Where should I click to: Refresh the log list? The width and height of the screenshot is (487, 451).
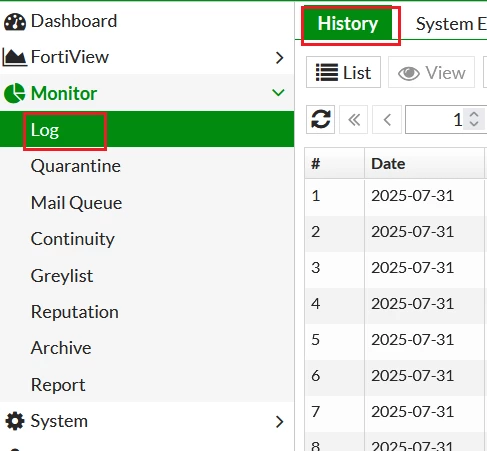320,119
